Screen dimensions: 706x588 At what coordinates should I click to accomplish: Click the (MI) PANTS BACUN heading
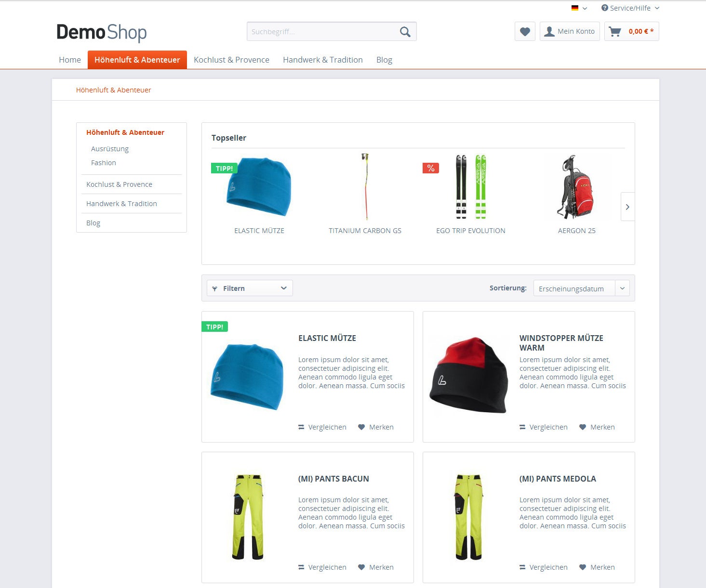pos(333,479)
